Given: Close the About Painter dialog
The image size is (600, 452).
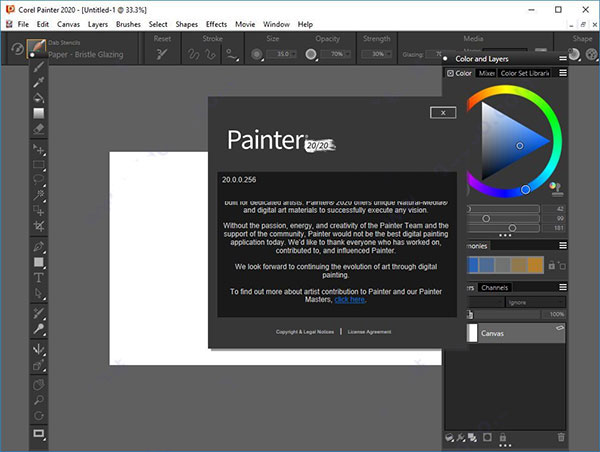Looking at the screenshot, I should pyautogui.click(x=442, y=112).
